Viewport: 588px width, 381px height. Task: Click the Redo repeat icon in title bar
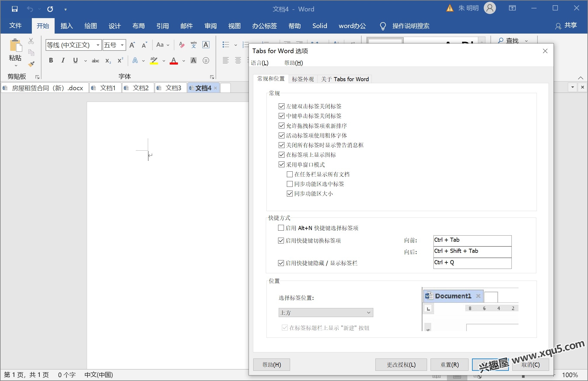pyautogui.click(x=50, y=9)
